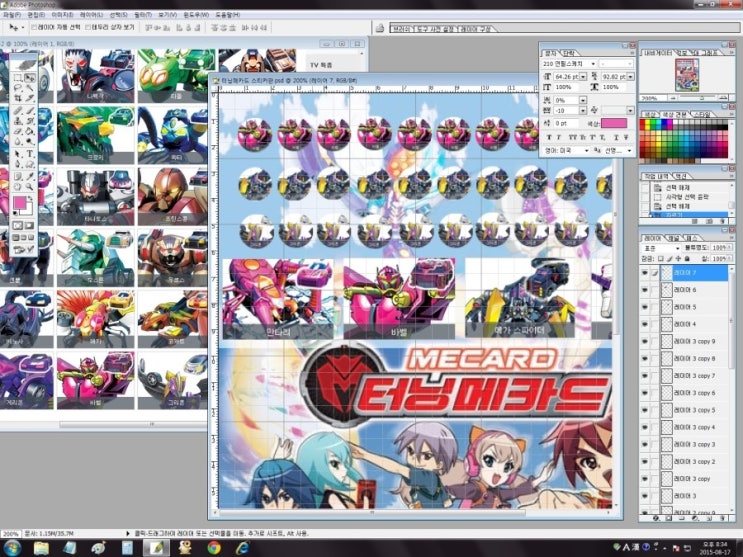Click the Windows Start button
Screen dimensions: 743x557
pyautogui.click(x=12, y=548)
